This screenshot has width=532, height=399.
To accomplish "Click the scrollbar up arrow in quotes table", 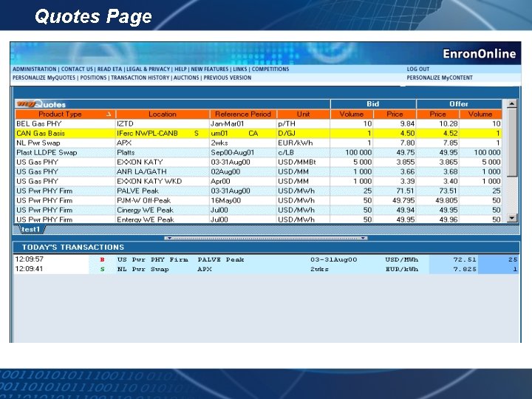I will [512, 103].
